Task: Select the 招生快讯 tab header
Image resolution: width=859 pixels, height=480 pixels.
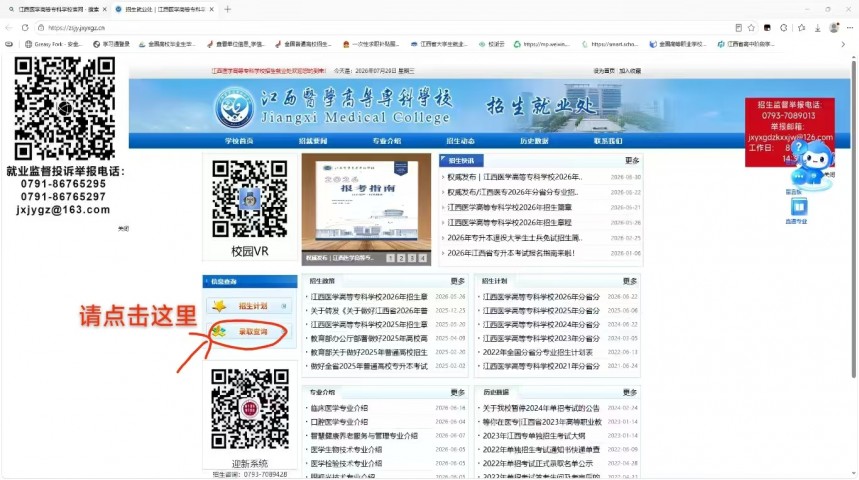Action: [x=461, y=161]
